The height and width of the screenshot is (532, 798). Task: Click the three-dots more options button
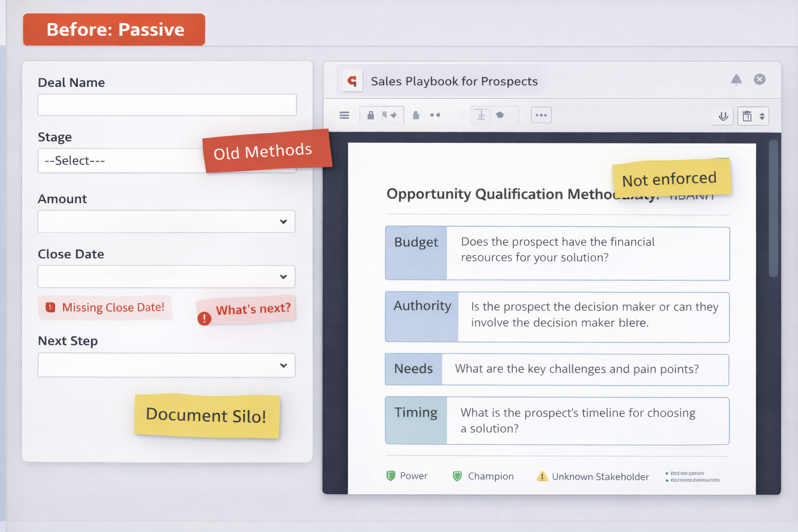(x=541, y=115)
